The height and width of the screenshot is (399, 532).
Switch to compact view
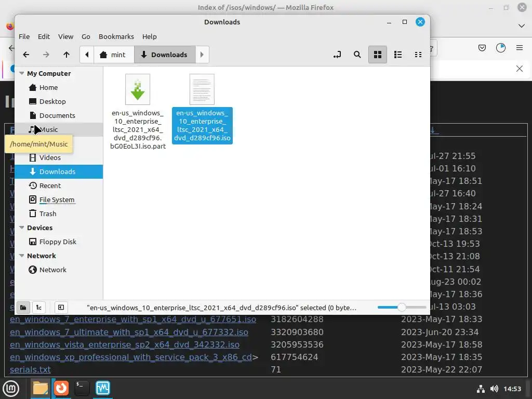pyautogui.click(x=418, y=55)
